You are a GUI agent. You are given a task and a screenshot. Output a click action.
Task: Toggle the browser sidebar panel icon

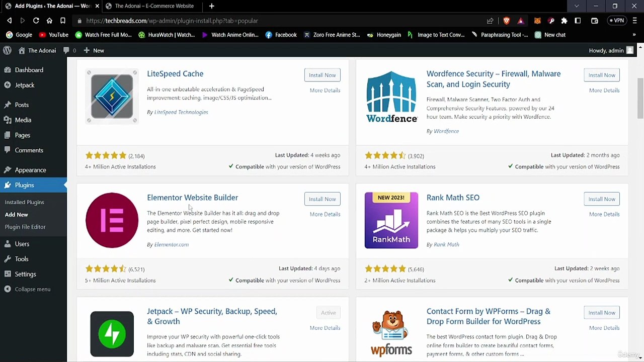coord(578,21)
